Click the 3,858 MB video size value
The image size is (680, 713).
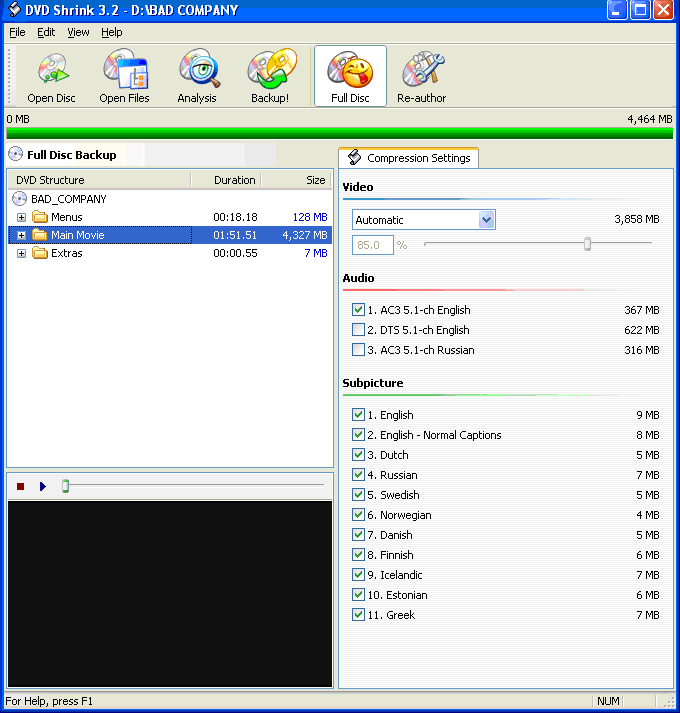(x=637, y=219)
